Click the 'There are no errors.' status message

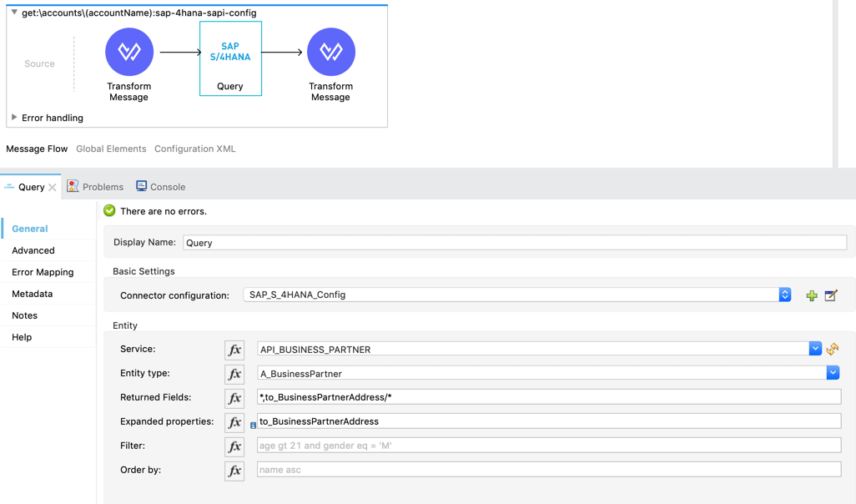164,211
